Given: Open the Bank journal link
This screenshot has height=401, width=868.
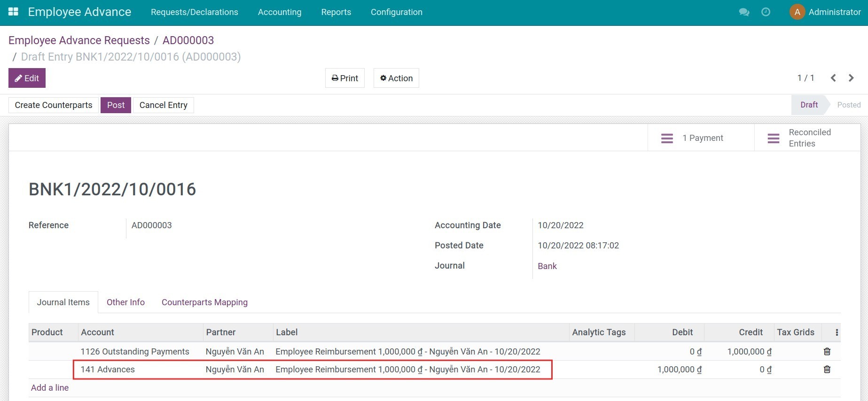Looking at the screenshot, I should (x=547, y=266).
